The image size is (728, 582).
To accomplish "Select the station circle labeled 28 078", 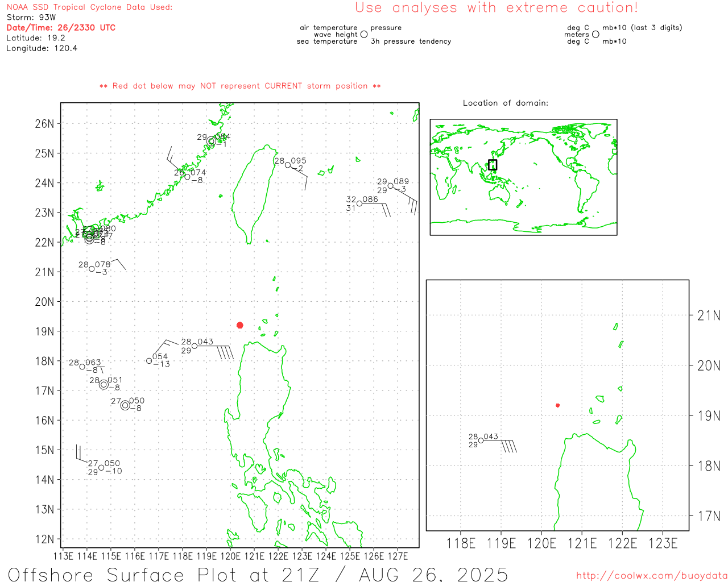I will pos(92,269).
